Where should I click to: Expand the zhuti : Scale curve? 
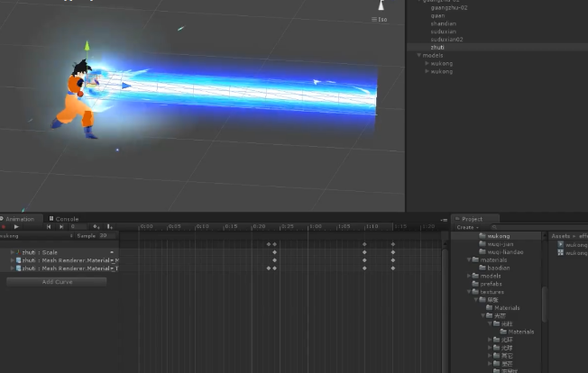click(13, 252)
